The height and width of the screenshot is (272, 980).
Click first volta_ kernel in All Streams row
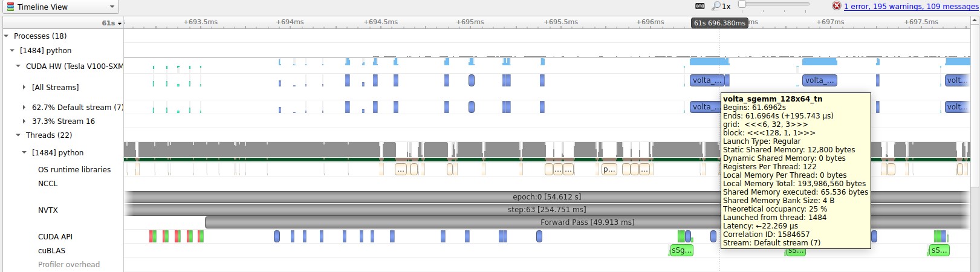(707, 80)
